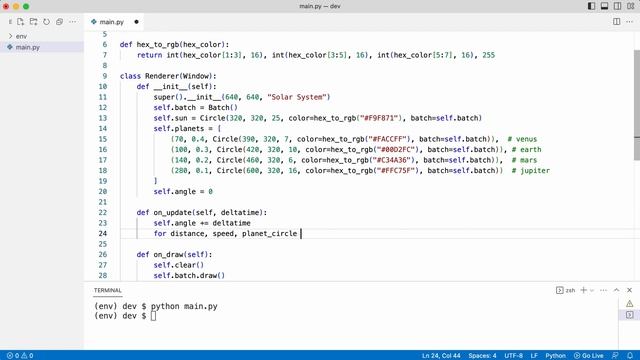Viewport: 640px width, 360px height.
Task: Select Python language mode in status bar
Action: pyautogui.click(x=556, y=356)
